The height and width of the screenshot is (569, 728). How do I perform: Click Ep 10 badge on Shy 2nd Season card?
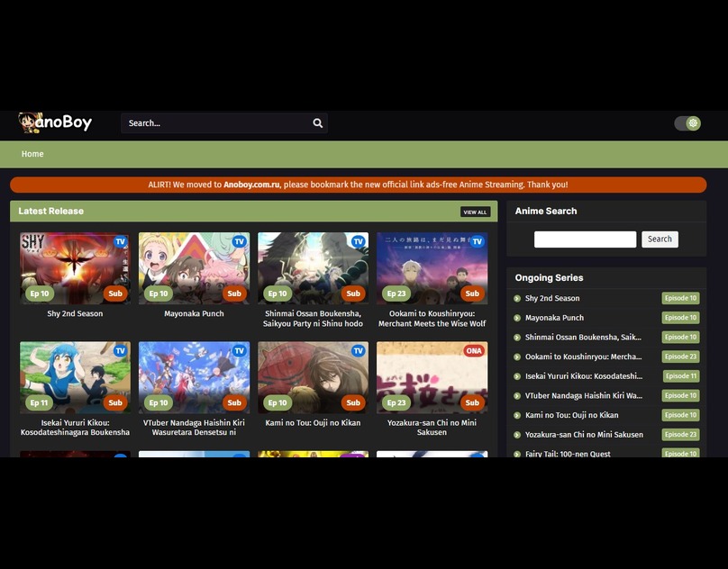(x=40, y=294)
